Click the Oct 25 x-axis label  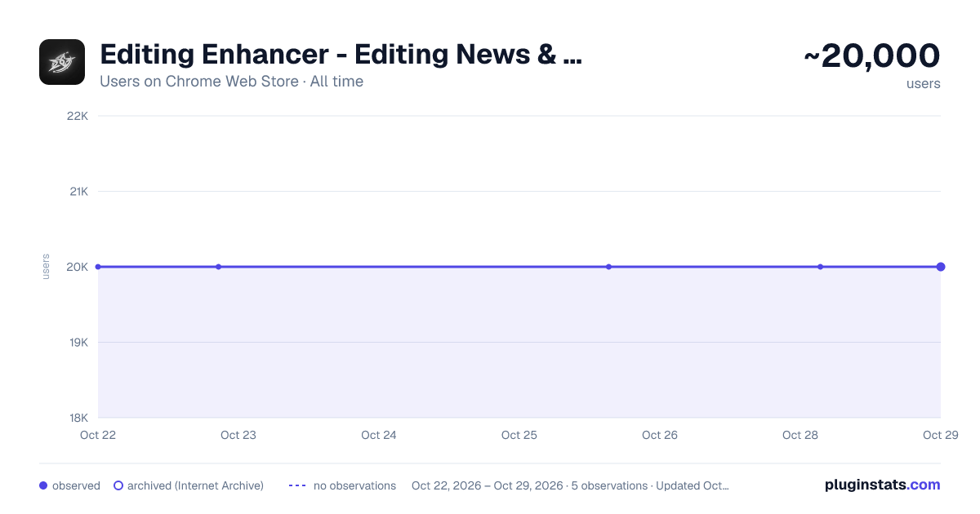[x=519, y=435]
